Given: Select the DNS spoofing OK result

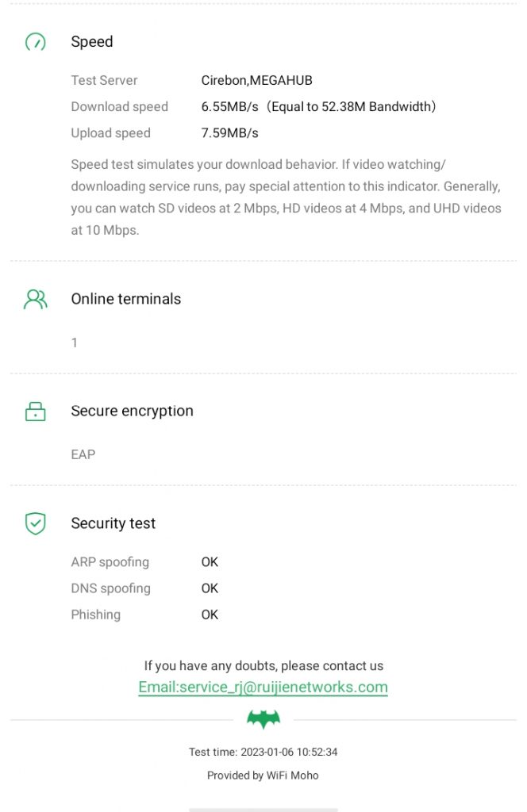Looking at the screenshot, I should pos(210,588).
